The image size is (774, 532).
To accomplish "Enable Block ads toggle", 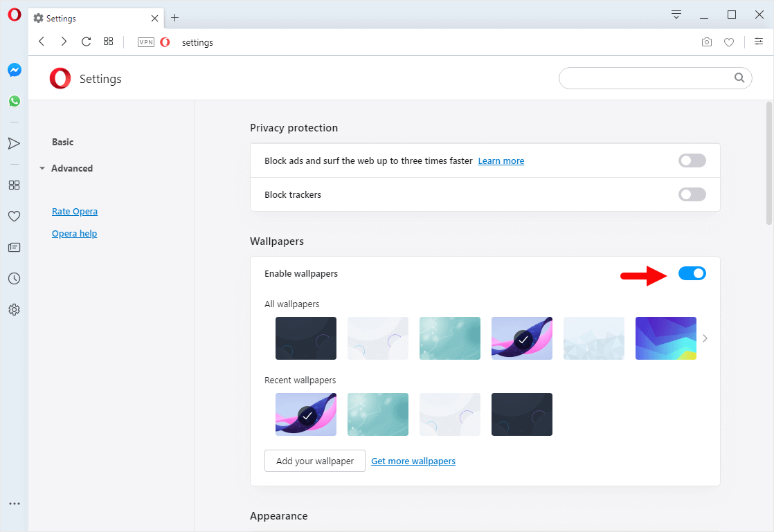I will click(692, 160).
